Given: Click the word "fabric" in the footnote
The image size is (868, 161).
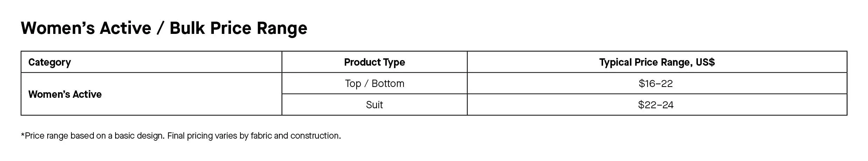Looking at the screenshot, I should 261,136.
